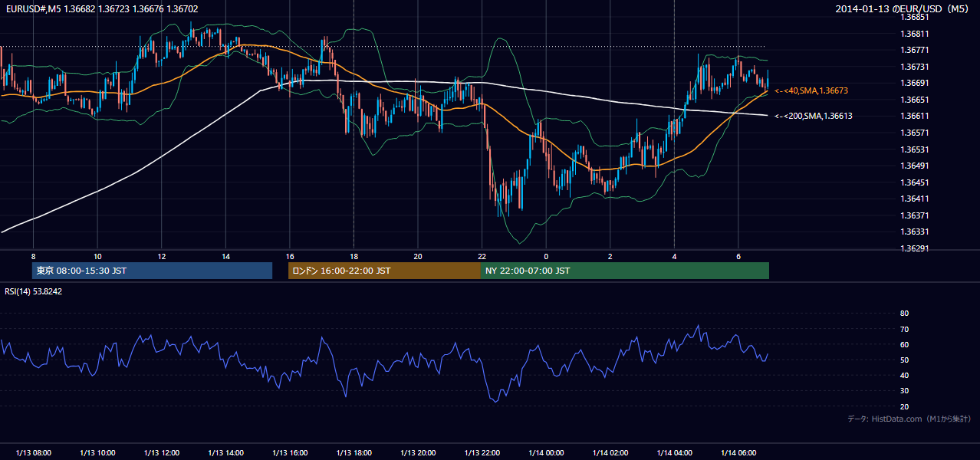Click the RSI scale level 30
The height and width of the screenshot is (460, 980).
pyautogui.click(x=904, y=391)
